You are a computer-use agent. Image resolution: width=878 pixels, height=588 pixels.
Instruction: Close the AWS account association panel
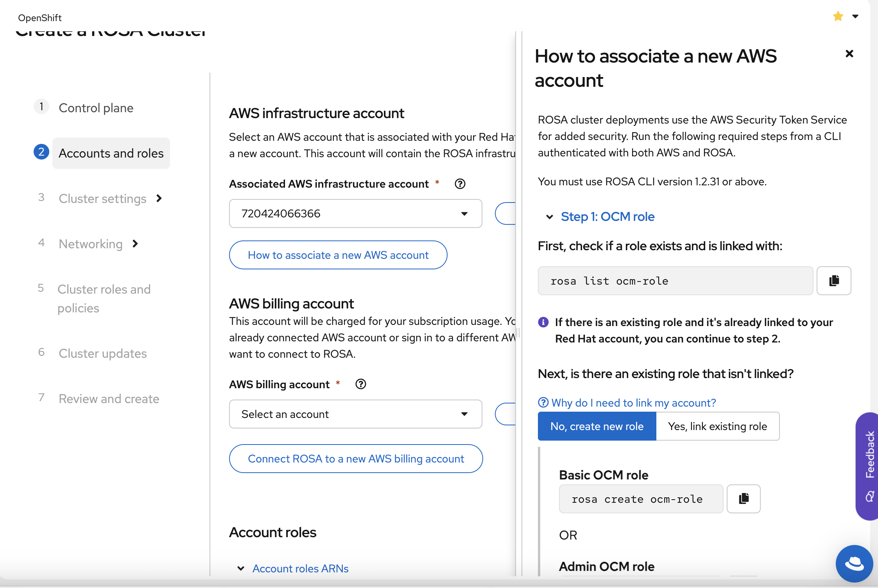coord(849,54)
